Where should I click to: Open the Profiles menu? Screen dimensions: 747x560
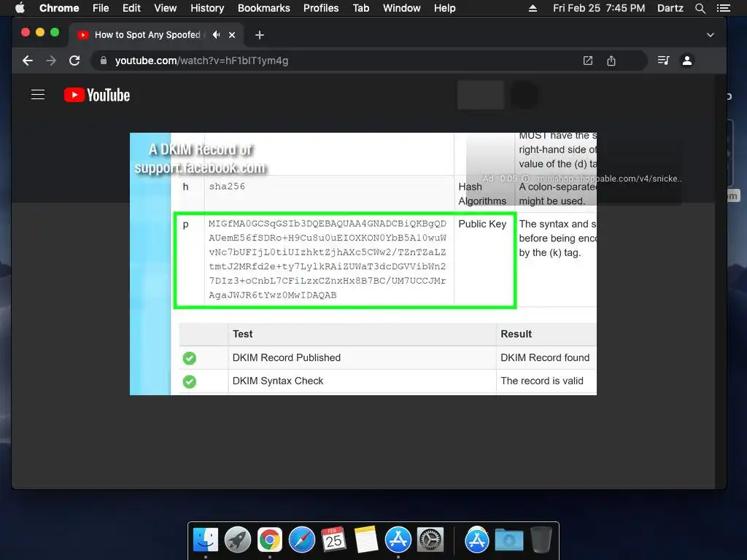(x=321, y=8)
